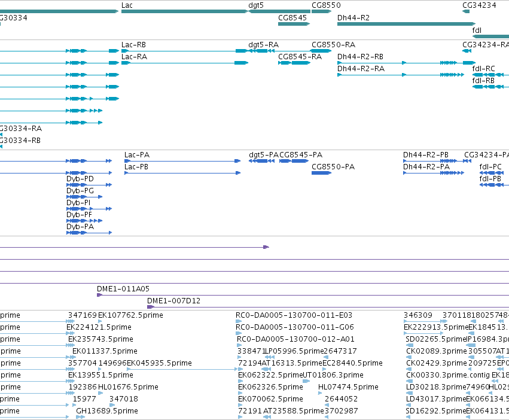Select protein Dh44-R2-PA
Image resolution: width=509 pixels, height=420 pixels.
(434, 173)
